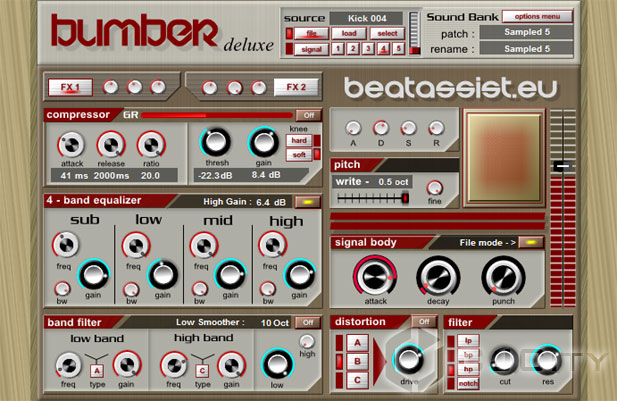Image resolution: width=617 pixels, height=401 pixels.
Task: Click the envelope A knob
Action: pos(353,128)
